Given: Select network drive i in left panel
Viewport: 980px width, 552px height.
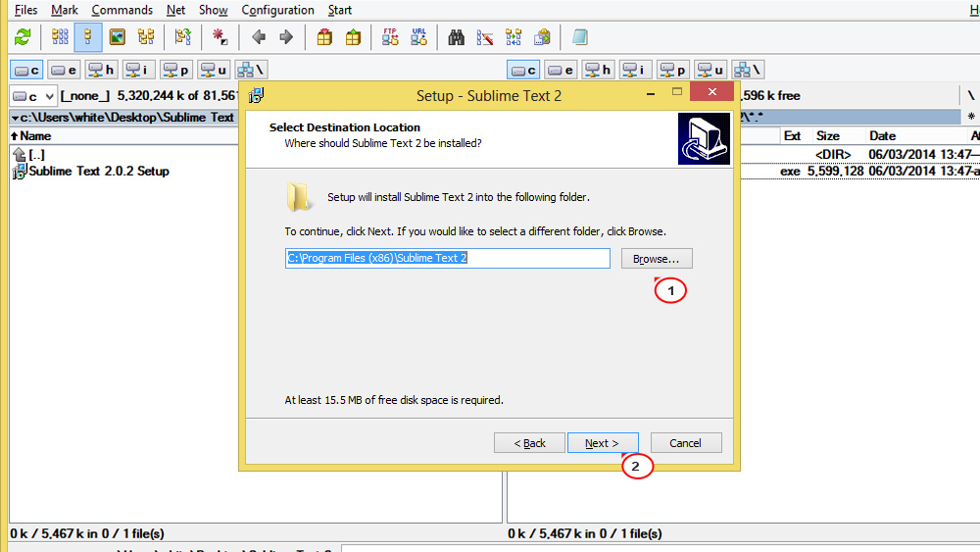Looking at the screenshot, I should coord(139,70).
